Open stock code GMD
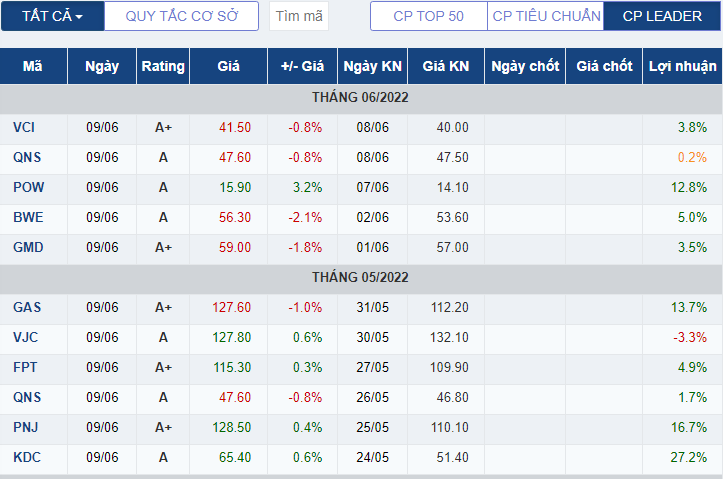 click(x=28, y=248)
